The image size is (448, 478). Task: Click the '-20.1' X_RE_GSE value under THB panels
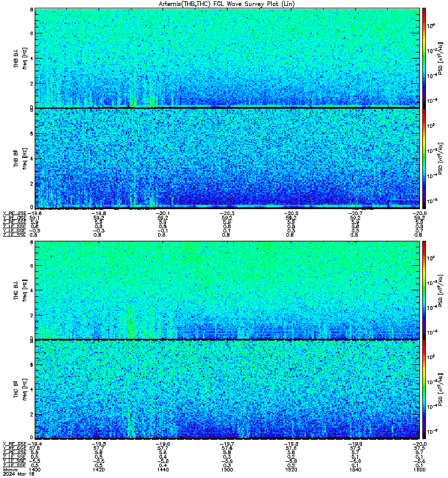tap(161, 213)
